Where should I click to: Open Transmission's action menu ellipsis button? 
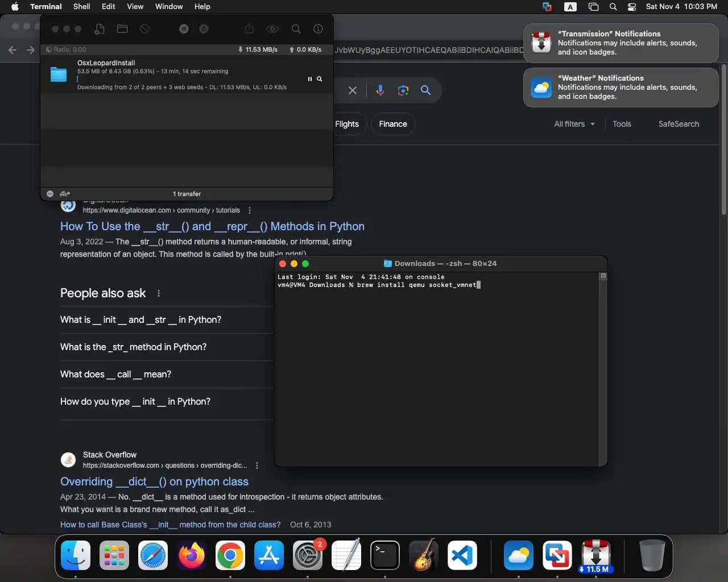pyautogui.click(x=50, y=194)
